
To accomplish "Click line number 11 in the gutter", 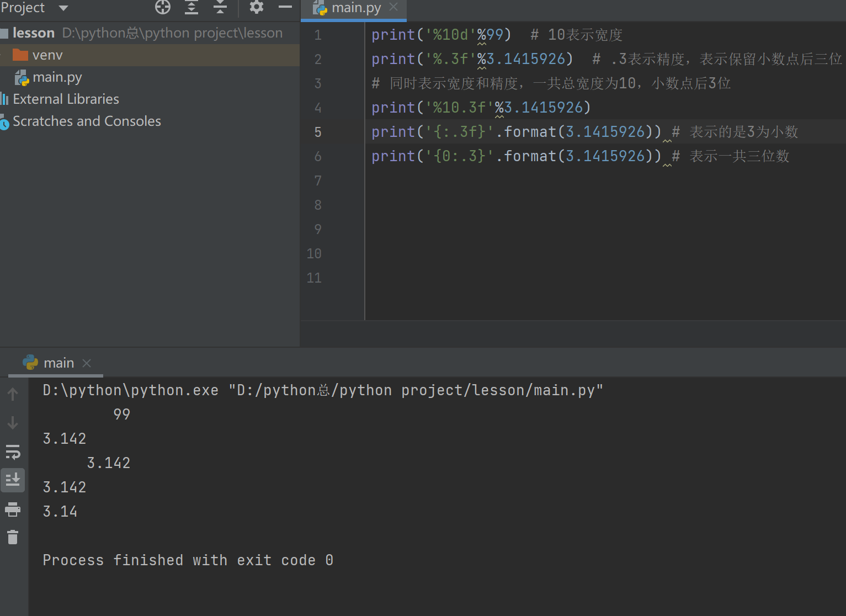I will click(314, 278).
